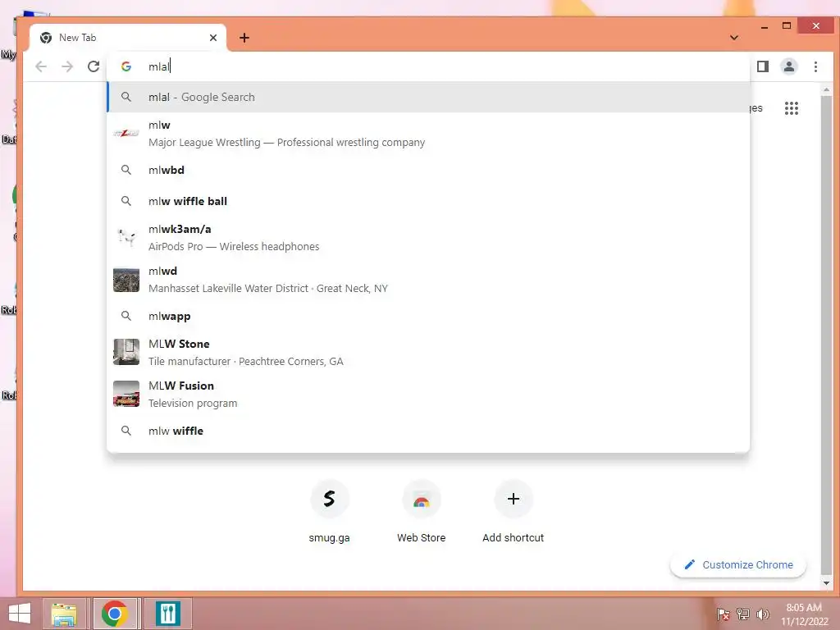Image resolution: width=840 pixels, height=630 pixels.
Task: Click the volume speaker tray icon
Action: (x=762, y=614)
